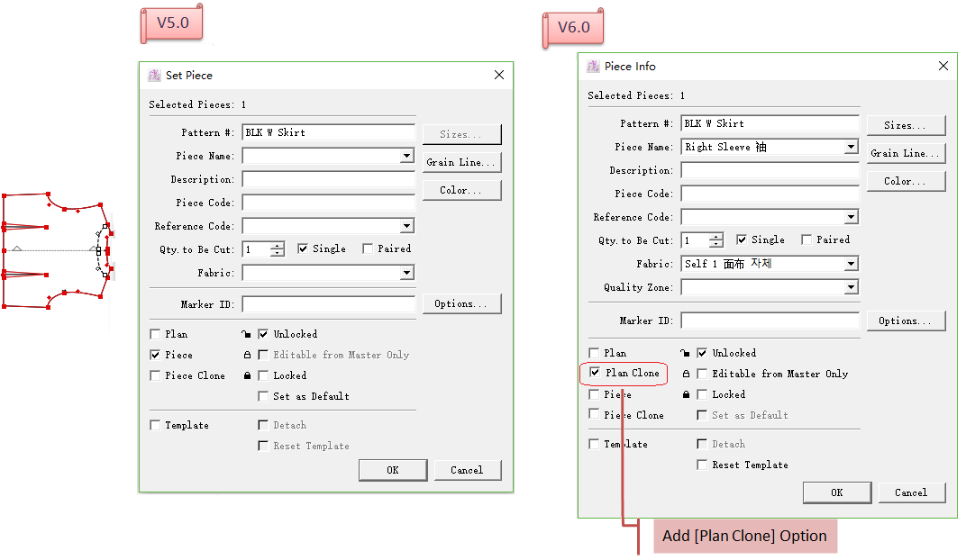Open the Quality Zone dropdown
The height and width of the screenshot is (560, 975).
coord(851,287)
